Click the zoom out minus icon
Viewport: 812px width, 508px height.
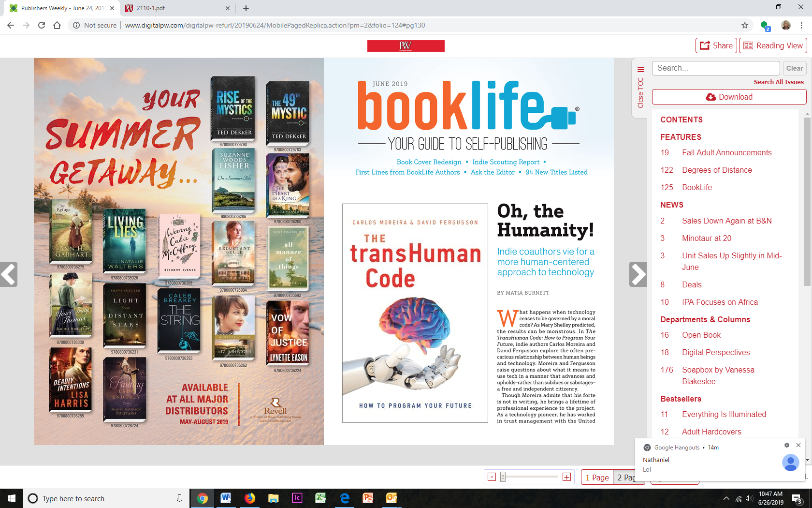pos(492,477)
